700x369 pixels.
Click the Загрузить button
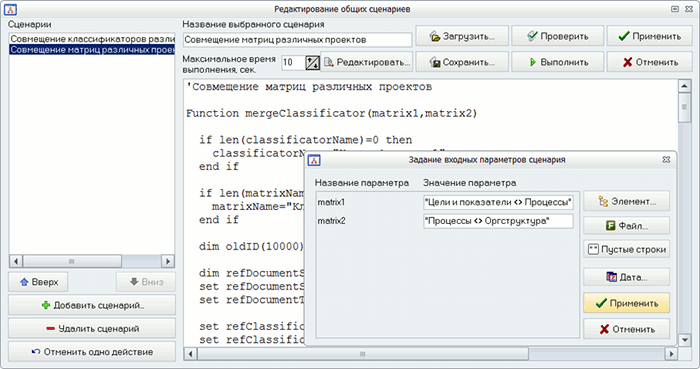462,36
